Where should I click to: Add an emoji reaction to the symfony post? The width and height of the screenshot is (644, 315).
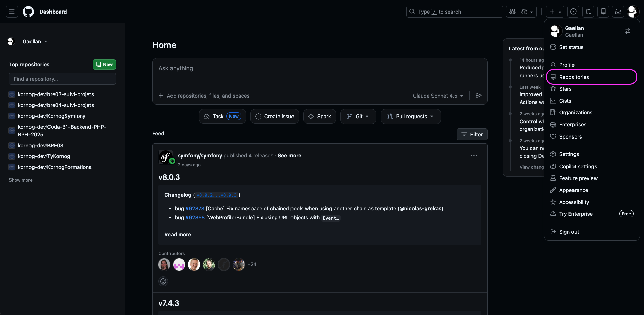(163, 281)
